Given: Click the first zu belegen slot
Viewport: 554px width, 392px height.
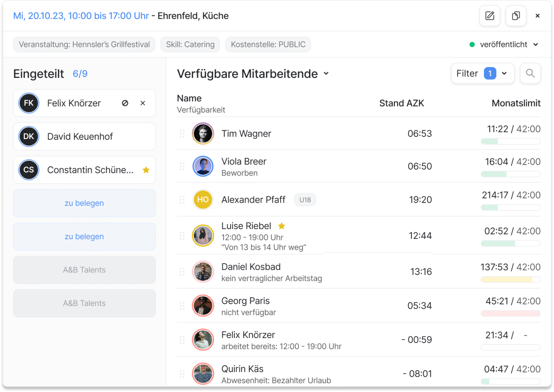Looking at the screenshot, I should (x=84, y=203).
